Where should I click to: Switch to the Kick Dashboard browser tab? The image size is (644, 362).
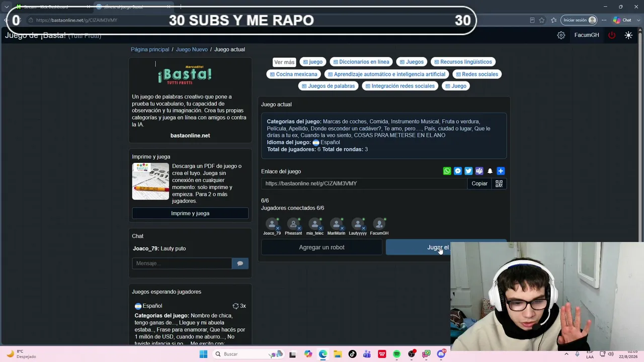click(x=53, y=7)
